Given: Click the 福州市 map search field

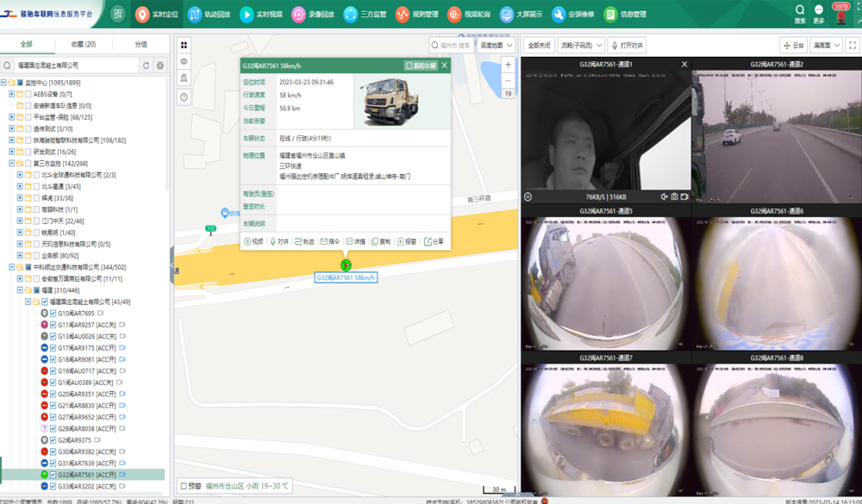Looking at the screenshot, I should (x=451, y=45).
